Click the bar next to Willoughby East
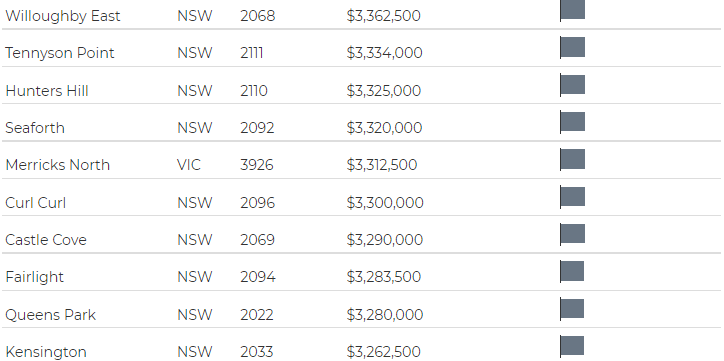The image size is (724, 361). pyautogui.click(x=573, y=9)
